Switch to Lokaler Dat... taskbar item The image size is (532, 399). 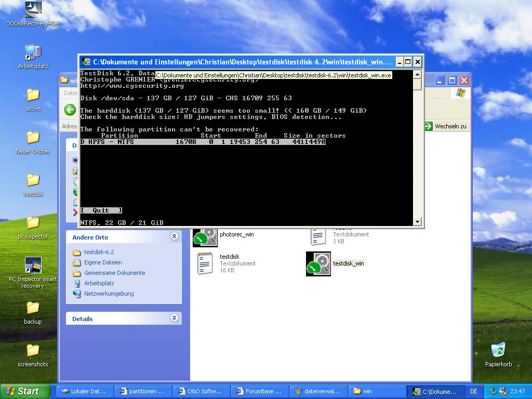(85, 391)
